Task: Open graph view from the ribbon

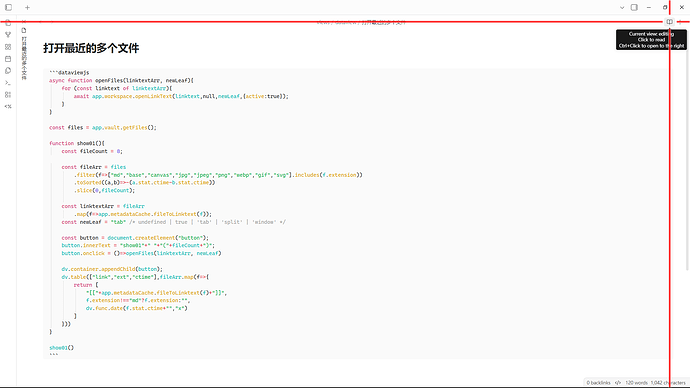Action: 8,35
